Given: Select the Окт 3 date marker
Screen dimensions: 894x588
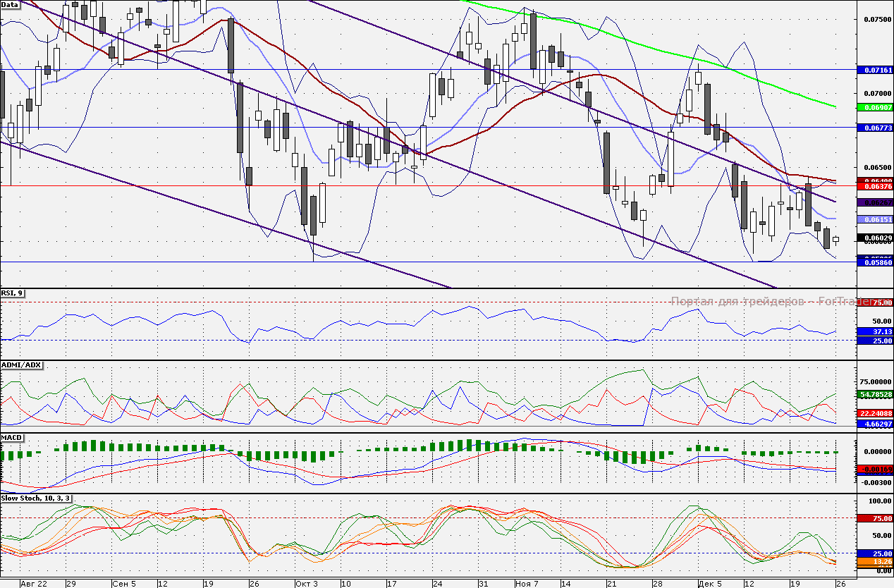Looking at the screenshot, I should click(x=307, y=583).
